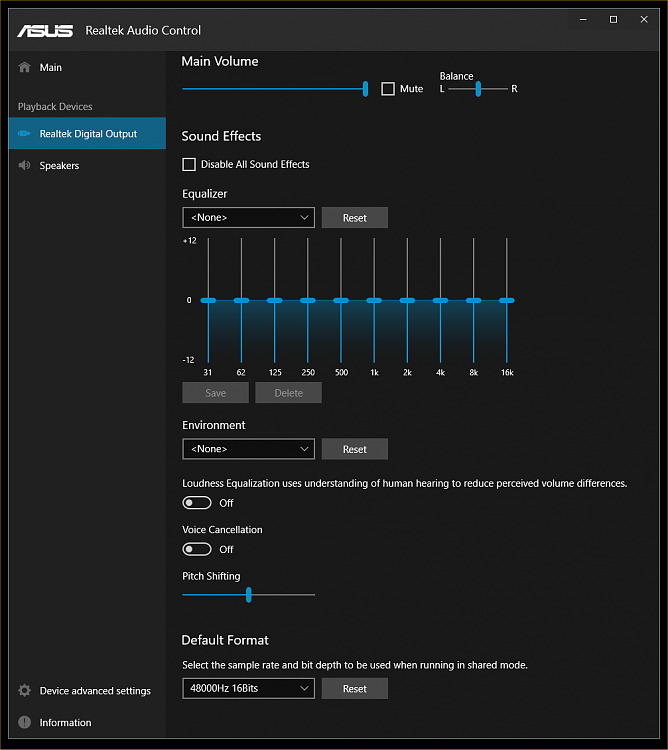Click the Main home icon in sidebar
Image resolution: width=668 pixels, height=750 pixels.
click(x=24, y=67)
